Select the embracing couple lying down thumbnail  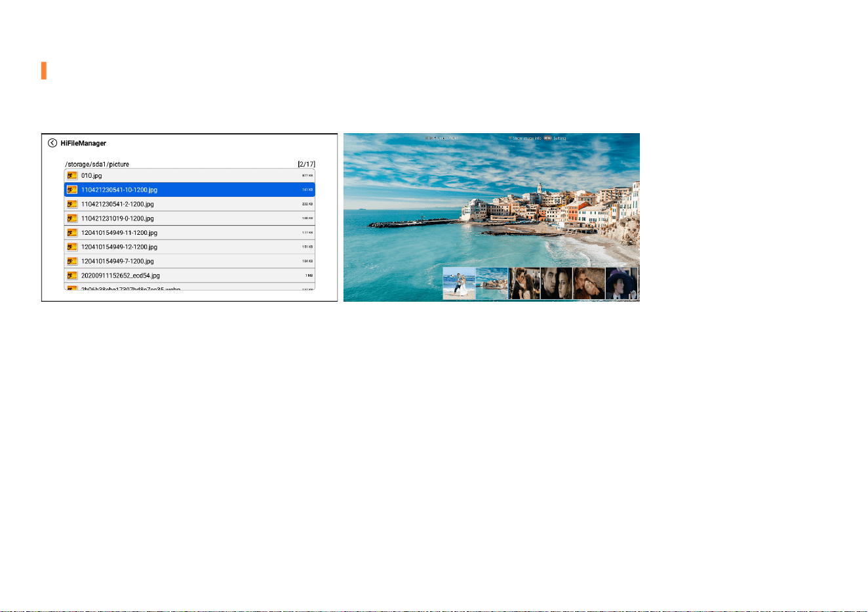(589, 283)
